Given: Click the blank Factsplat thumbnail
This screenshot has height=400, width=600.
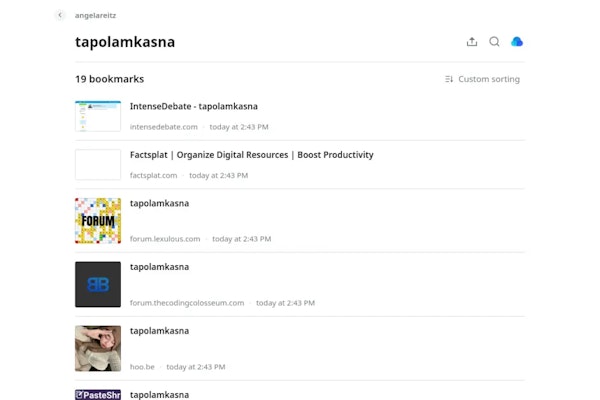Looking at the screenshot, I should 98,165.
